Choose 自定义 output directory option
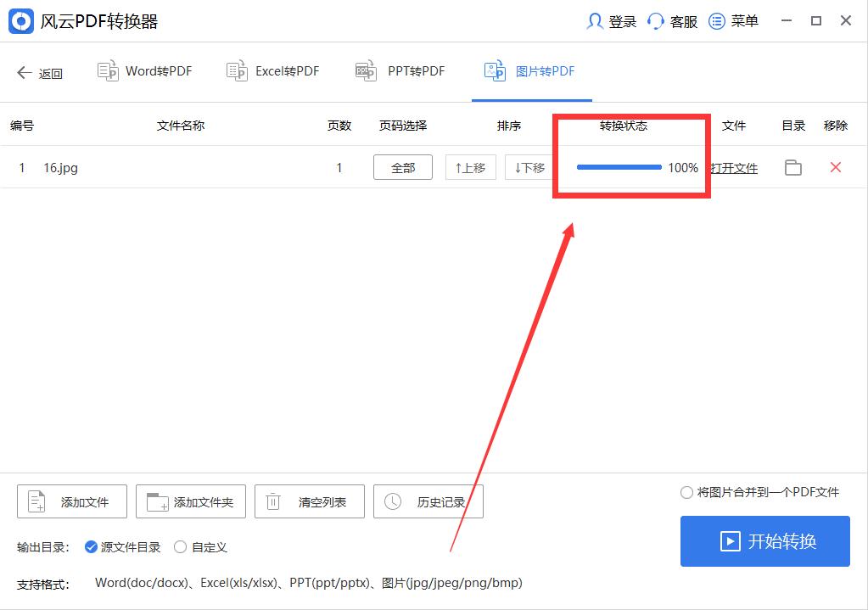868x610 pixels. (x=179, y=547)
